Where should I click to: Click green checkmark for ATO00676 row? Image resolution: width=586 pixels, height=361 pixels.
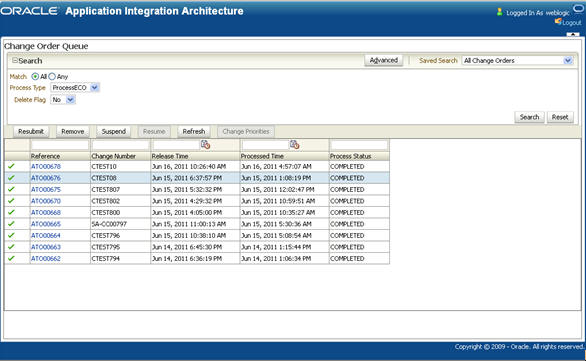pos(11,178)
